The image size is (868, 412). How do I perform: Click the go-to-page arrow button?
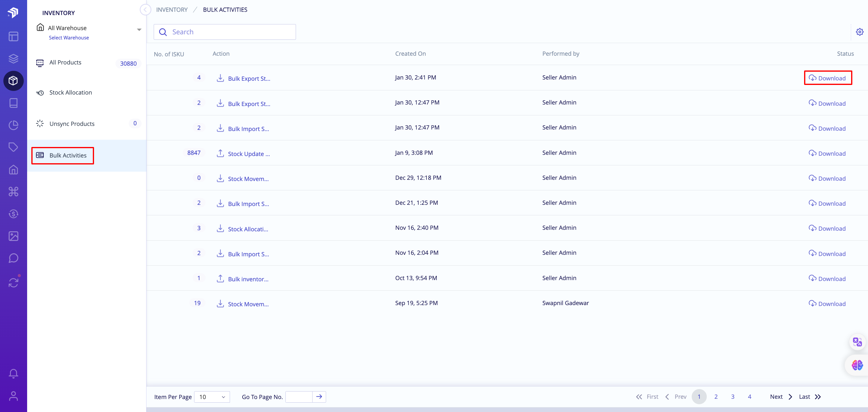(319, 397)
